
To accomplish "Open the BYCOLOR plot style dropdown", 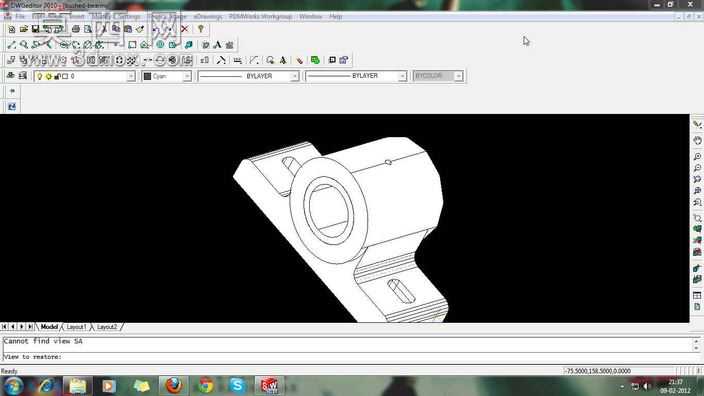I will click(458, 76).
